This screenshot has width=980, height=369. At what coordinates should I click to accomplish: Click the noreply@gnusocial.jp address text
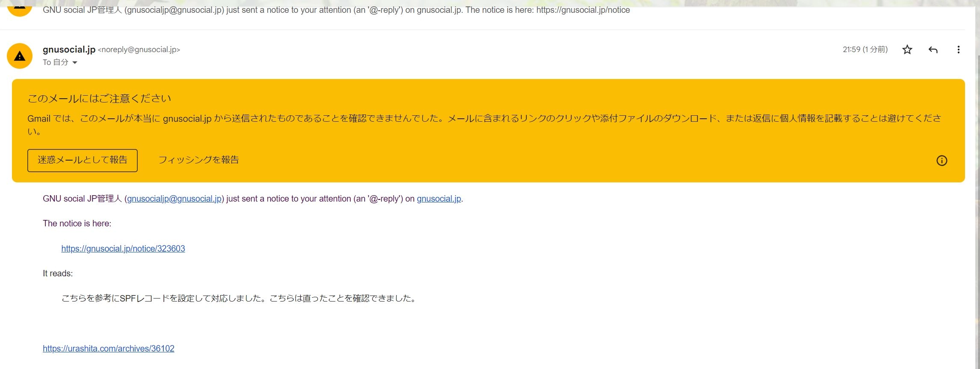click(x=139, y=50)
